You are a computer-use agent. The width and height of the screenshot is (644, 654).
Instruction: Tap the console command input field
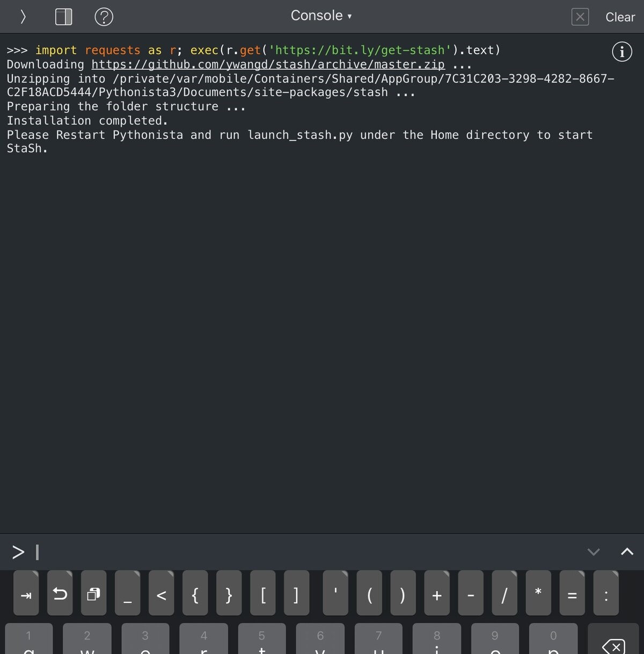[x=215, y=551]
